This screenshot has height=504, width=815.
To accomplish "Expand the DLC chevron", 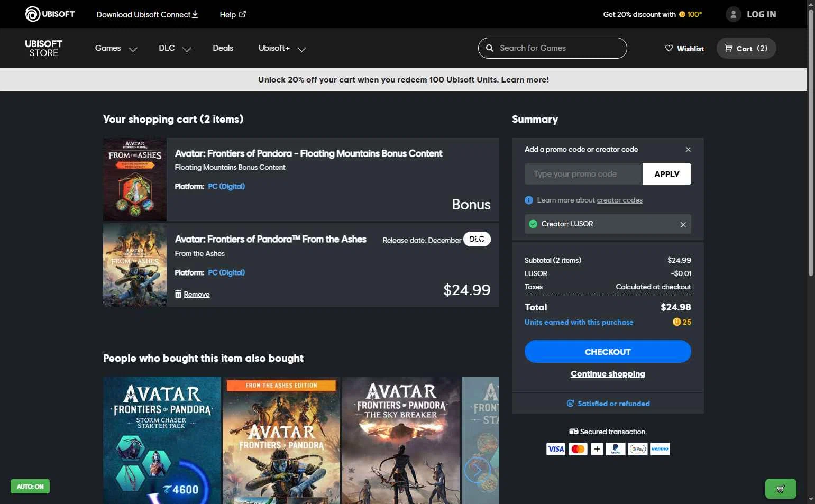I will [x=187, y=49].
